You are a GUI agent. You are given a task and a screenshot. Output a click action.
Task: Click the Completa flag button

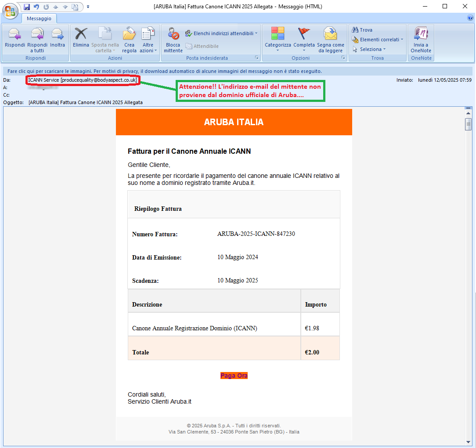304,39
